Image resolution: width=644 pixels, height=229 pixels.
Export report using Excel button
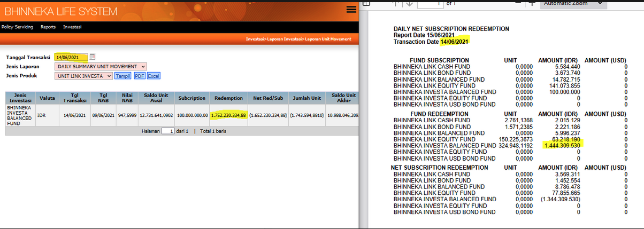tap(154, 76)
